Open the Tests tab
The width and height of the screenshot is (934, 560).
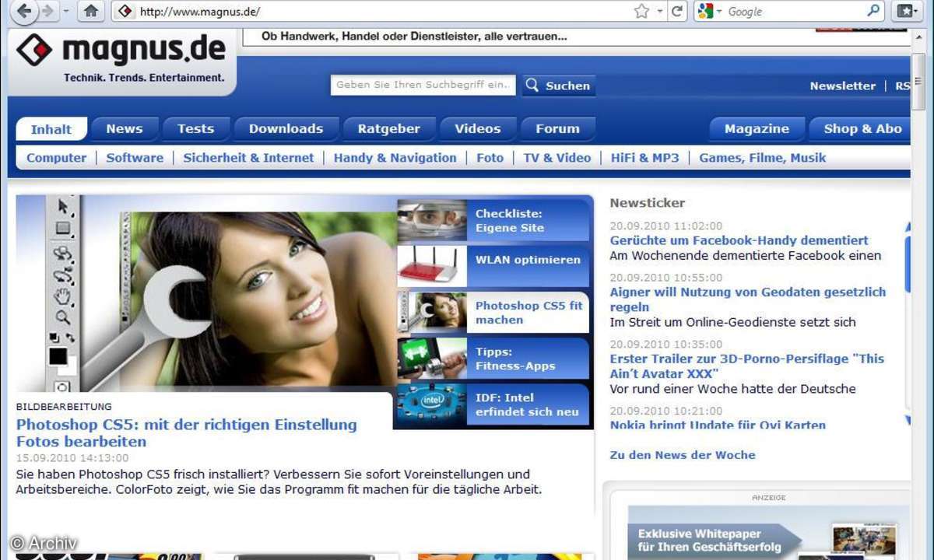click(195, 128)
